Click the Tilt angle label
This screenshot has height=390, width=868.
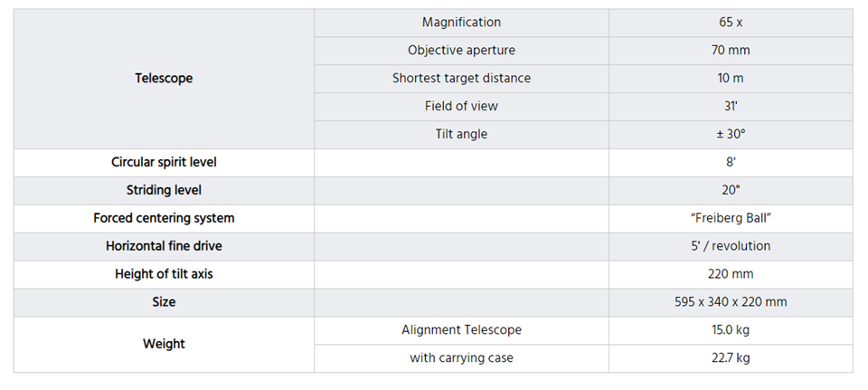(461, 134)
